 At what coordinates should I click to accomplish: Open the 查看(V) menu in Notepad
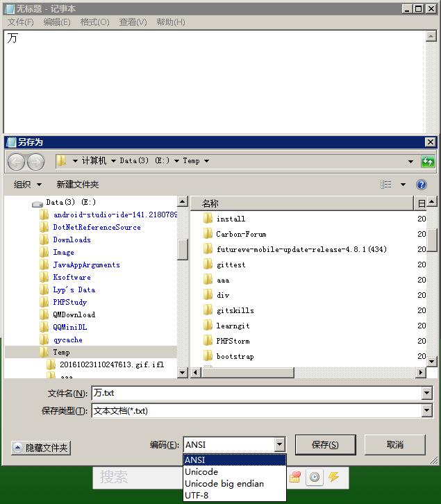(x=133, y=22)
